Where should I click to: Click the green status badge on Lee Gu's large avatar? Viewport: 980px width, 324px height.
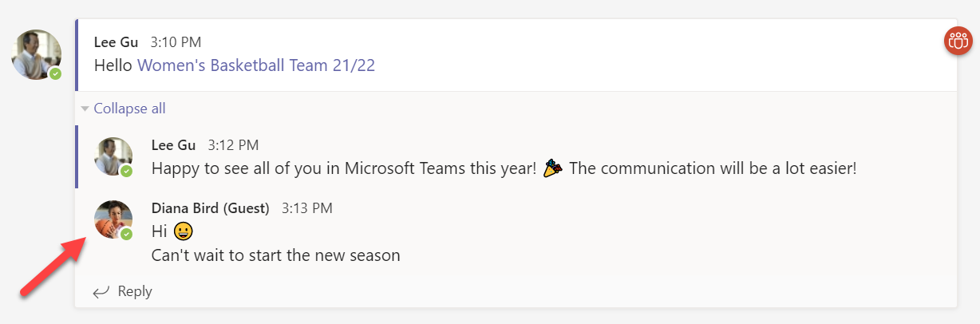coord(55,73)
